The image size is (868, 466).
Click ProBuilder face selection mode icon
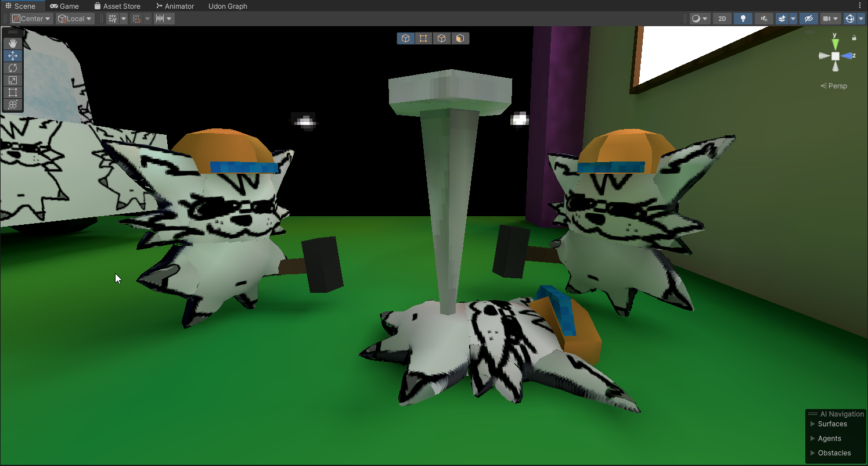[x=460, y=38]
